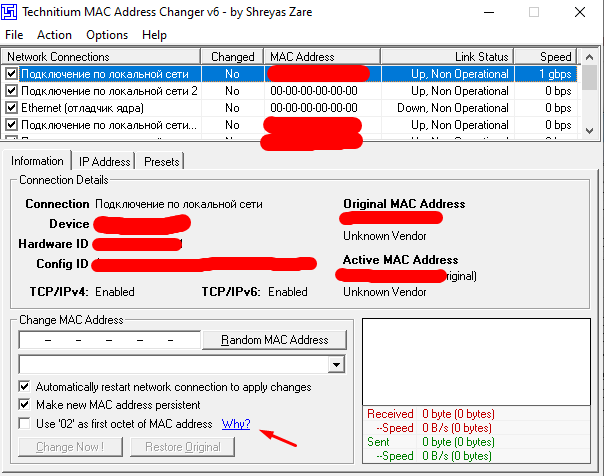Image resolution: width=604 pixels, height=476 pixels.
Task: Minimize the MAC Address Changer window
Action: click(x=489, y=12)
